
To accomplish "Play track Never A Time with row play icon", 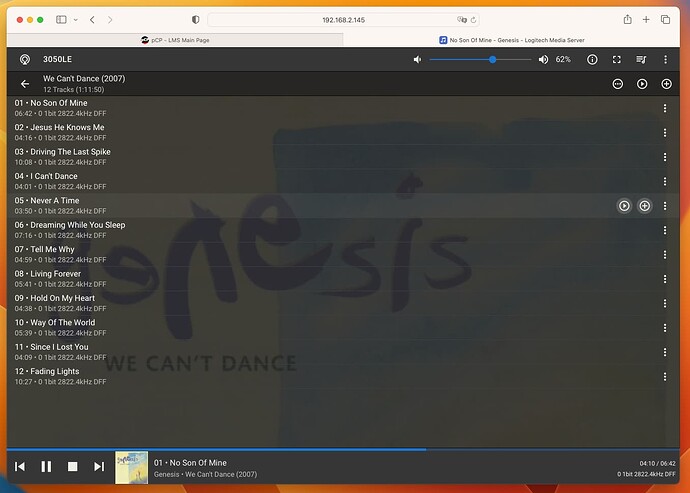I will pos(624,206).
